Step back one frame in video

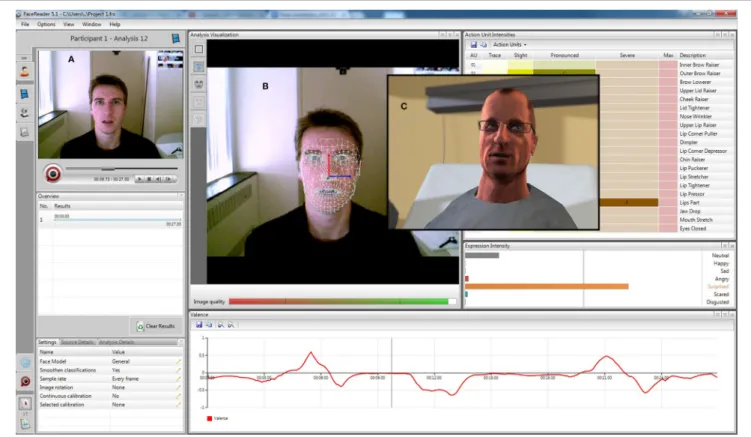click(159, 179)
